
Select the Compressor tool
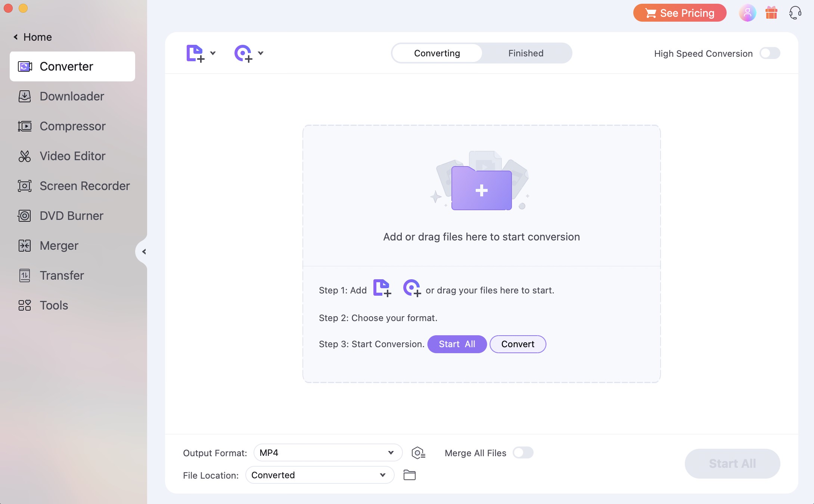(72, 125)
